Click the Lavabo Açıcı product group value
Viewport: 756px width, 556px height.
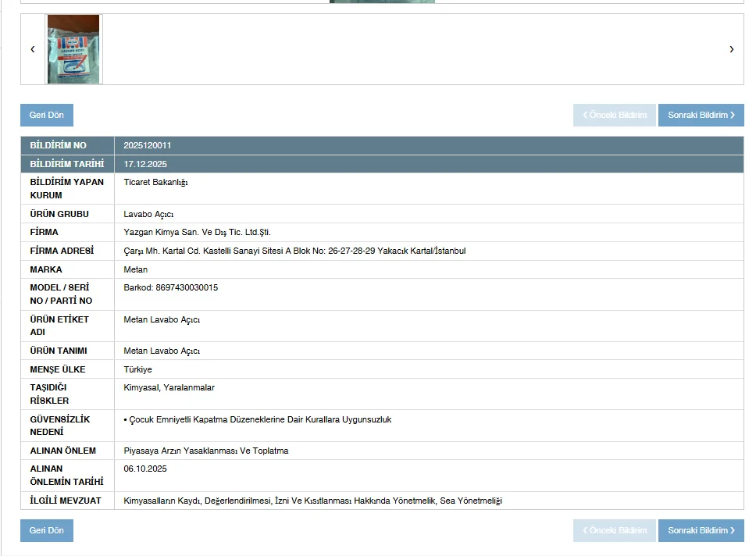(148, 215)
